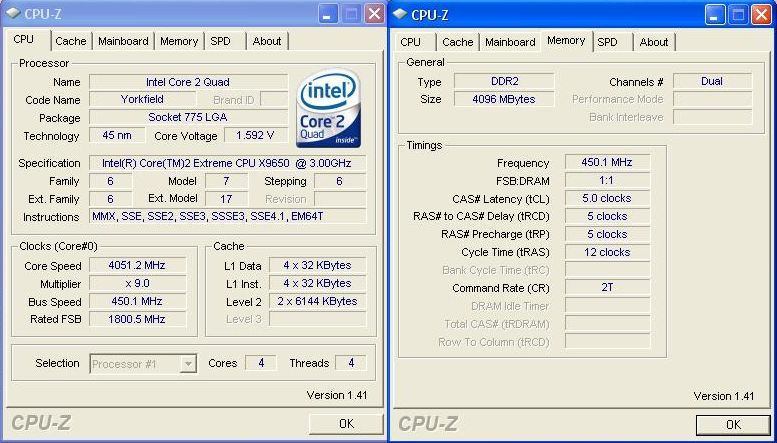
Task: Click the Channels # value Dual
Action: [712, 81]
